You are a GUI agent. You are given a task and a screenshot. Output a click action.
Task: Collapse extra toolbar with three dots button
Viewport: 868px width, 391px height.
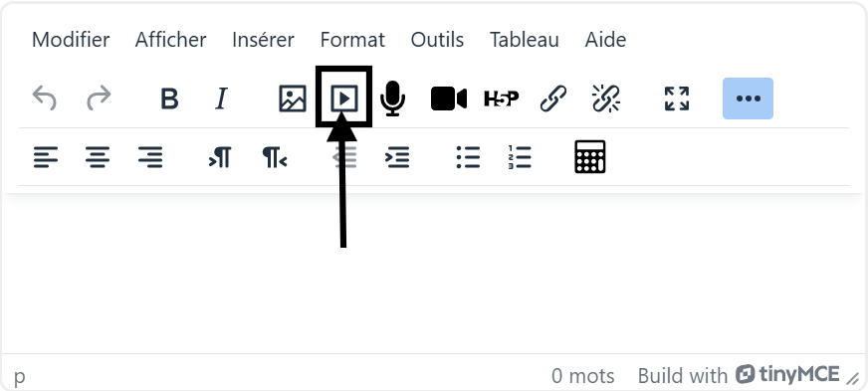[748, 98]
